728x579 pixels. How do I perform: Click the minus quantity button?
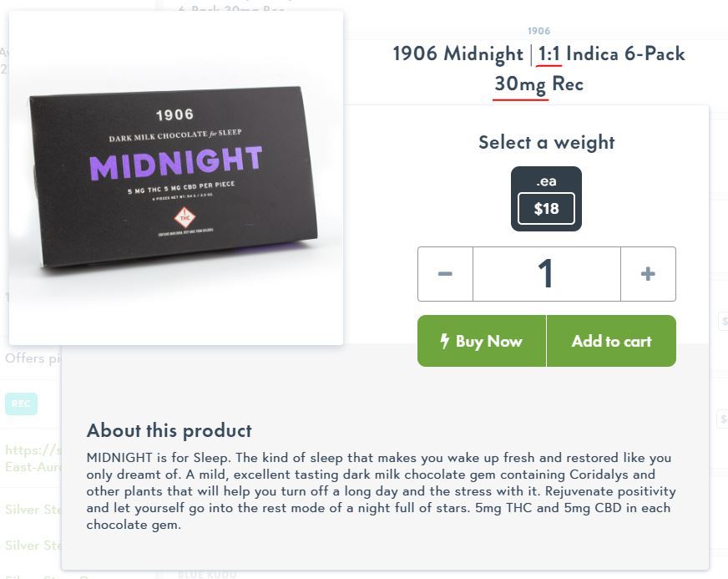coord(445,274)
